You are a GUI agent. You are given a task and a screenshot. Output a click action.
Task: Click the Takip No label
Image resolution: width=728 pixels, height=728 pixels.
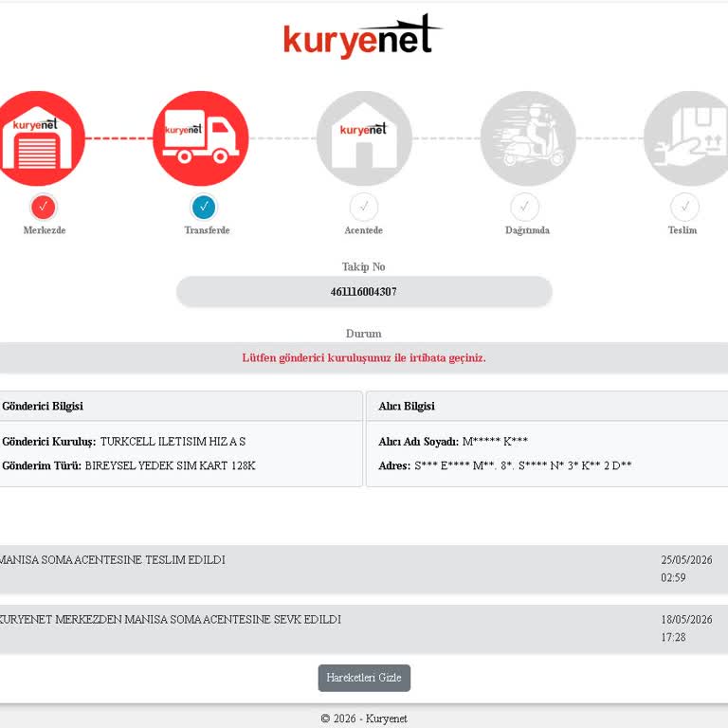pyautogui.click(x=364, y=267)
